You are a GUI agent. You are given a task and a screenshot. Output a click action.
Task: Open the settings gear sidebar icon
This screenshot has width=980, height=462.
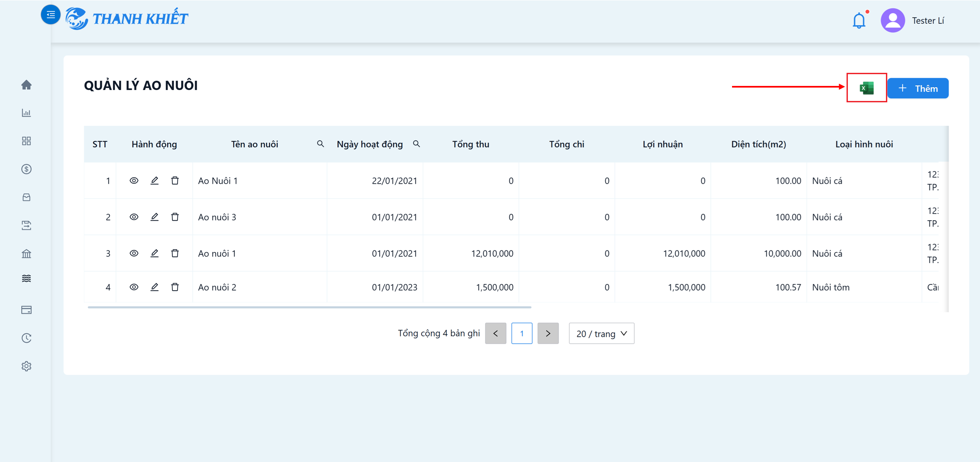point(27,366)
